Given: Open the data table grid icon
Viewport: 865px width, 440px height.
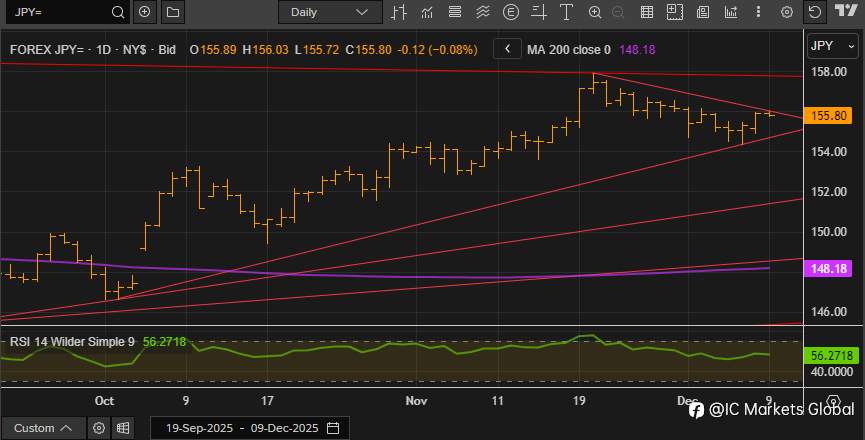Looking at the screenshot, I should (647, 12).
